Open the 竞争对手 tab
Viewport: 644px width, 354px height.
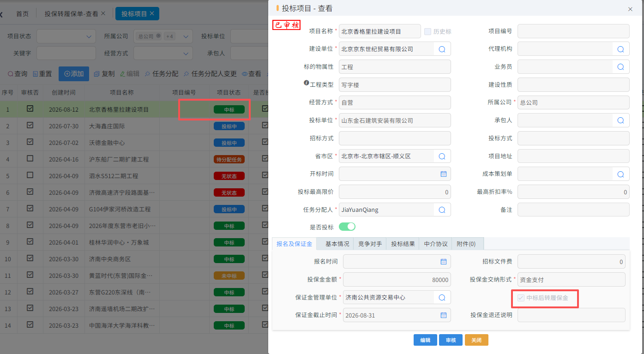370,244
